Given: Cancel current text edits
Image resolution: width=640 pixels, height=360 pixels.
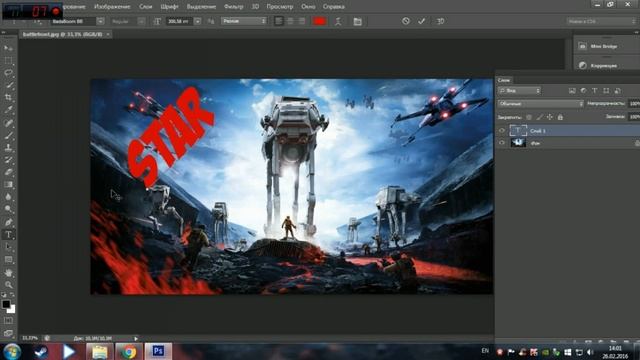Looking at the screenshot, I should pyautogui.click(x=405, y=21).
